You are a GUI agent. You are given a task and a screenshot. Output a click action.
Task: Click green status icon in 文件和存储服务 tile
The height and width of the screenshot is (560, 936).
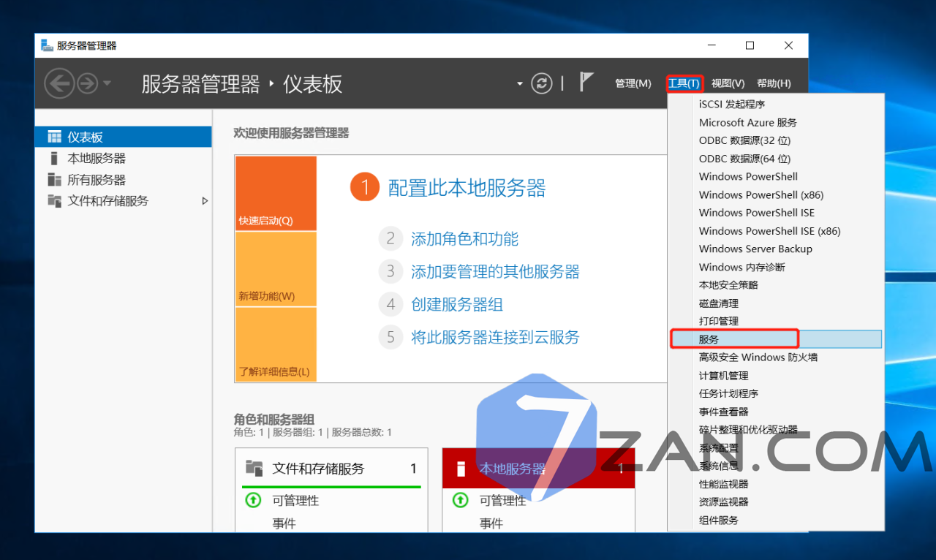[253, 500]
